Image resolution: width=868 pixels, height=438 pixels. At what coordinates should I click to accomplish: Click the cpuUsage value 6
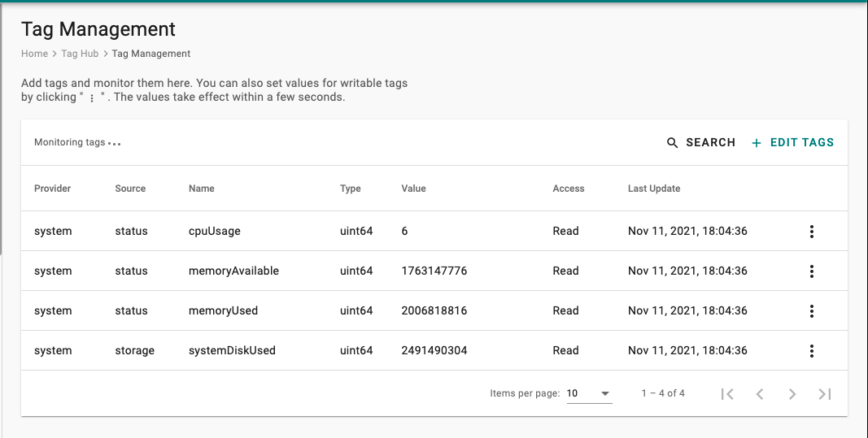[x=404, y=231]
